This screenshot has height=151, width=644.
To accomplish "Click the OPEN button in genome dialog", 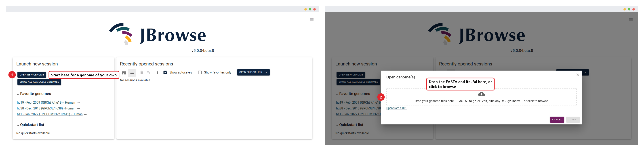I will tap(573, 120).
